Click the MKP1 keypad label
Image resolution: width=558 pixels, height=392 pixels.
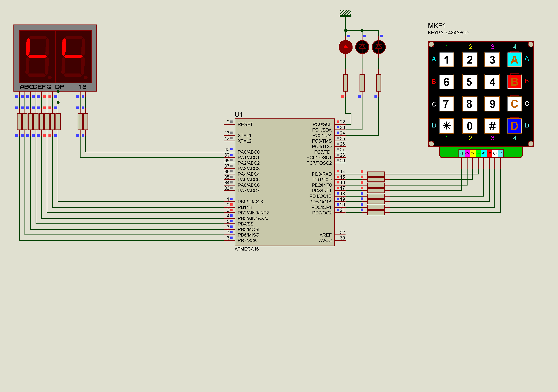(x=437, y=26)
